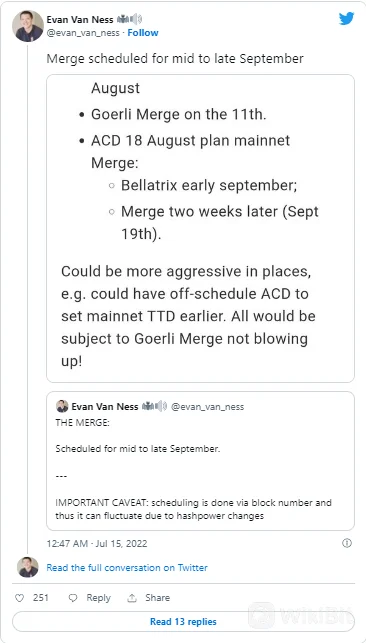Click the Reply speech bubble icon
Image resolution: width=366 pixels, height=643 pixels.
tap(73, 598)
